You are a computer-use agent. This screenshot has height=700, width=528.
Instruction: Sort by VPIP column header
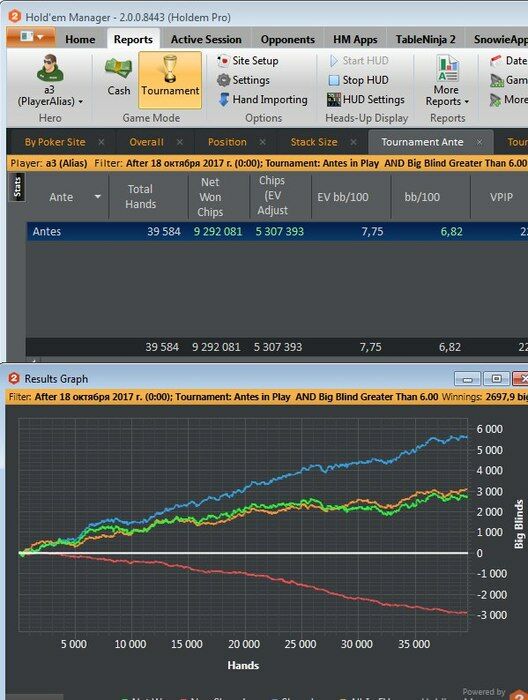[501, 197]
